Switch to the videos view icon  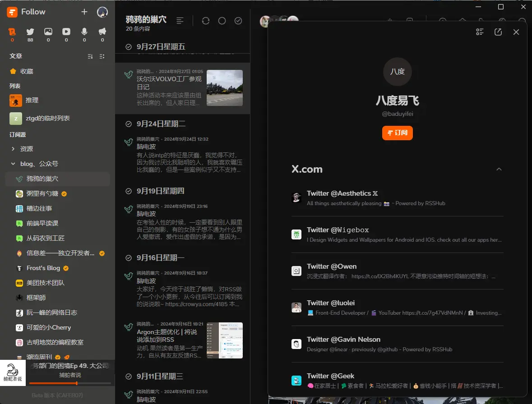pos(66,32)
